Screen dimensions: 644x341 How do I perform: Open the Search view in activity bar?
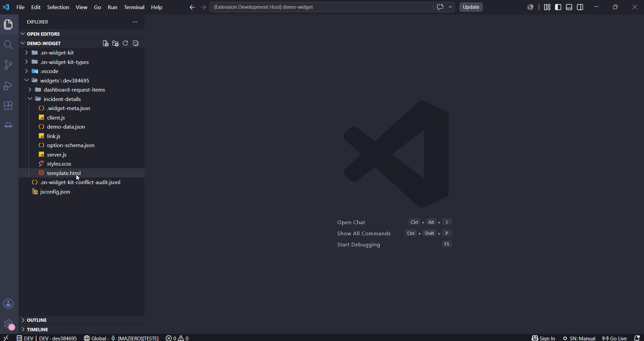[8, 45]
